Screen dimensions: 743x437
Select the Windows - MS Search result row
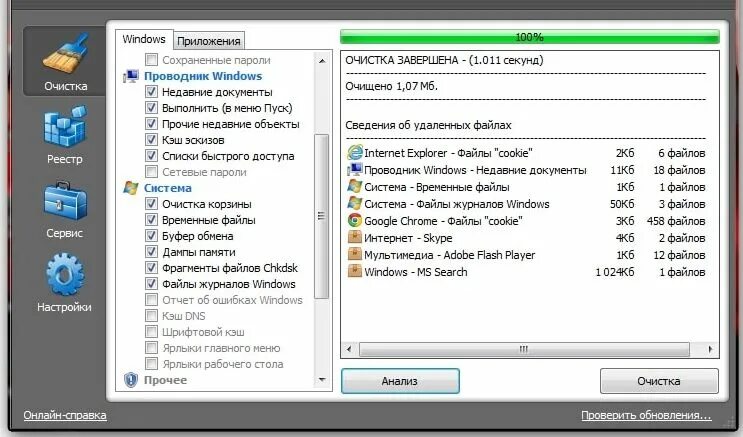tap(526, 272)
